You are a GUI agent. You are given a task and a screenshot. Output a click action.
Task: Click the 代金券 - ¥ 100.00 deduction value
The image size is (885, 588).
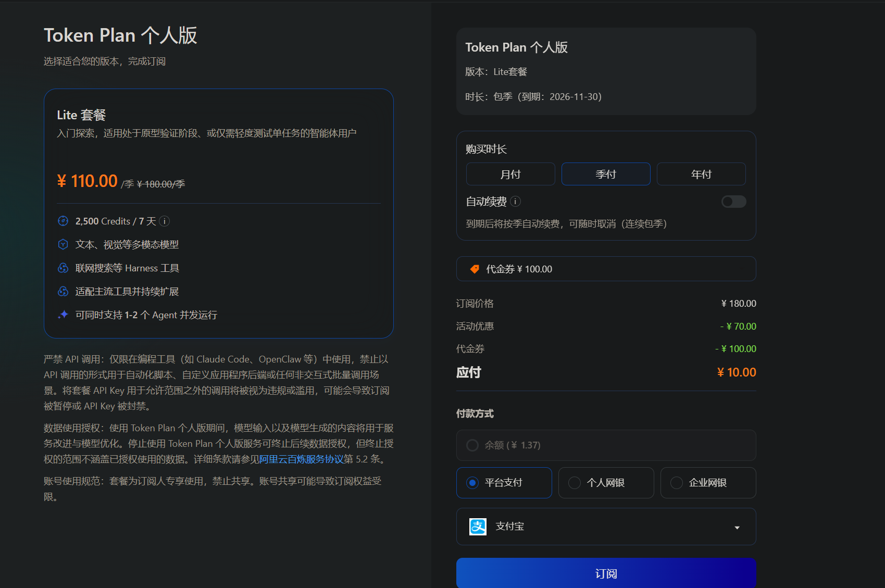click(736, 349)
